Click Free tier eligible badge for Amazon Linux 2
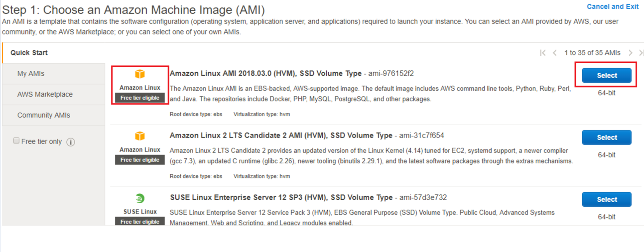 coord(140,160)
